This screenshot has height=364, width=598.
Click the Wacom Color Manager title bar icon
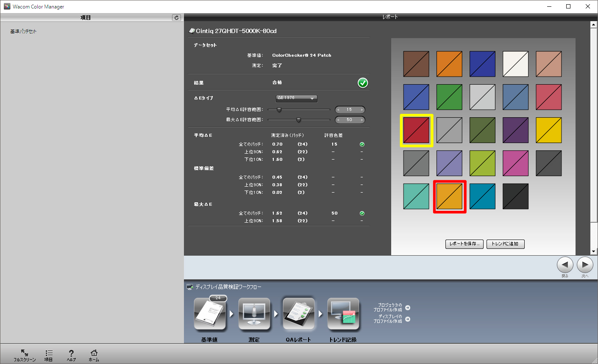point(7,6)
